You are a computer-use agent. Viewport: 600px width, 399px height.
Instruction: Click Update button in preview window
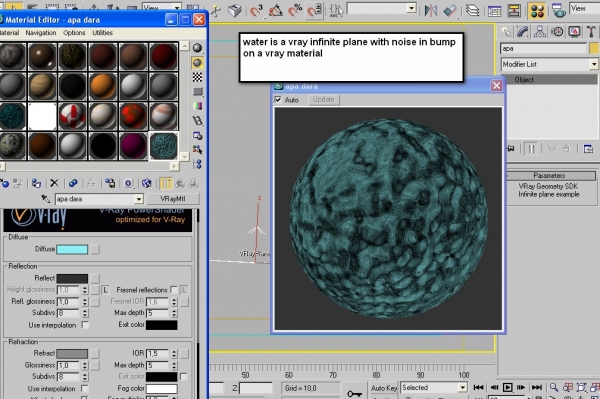(323, 99)
